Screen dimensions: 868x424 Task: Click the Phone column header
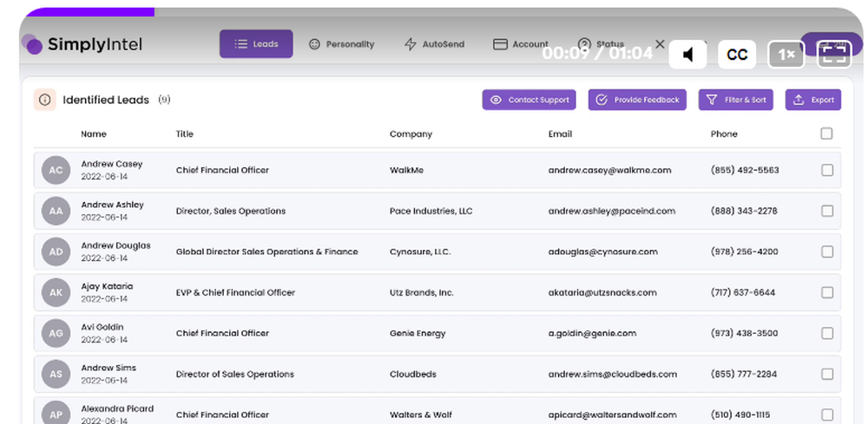point(724,134)
